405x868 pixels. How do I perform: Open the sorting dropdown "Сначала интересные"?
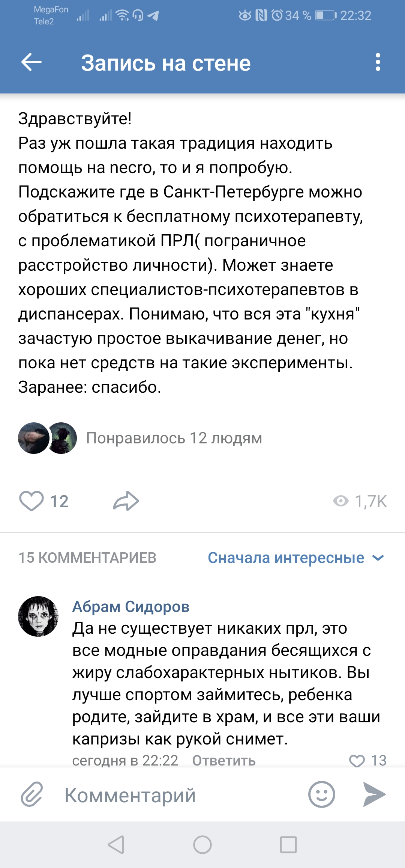[x=286, y=558]
